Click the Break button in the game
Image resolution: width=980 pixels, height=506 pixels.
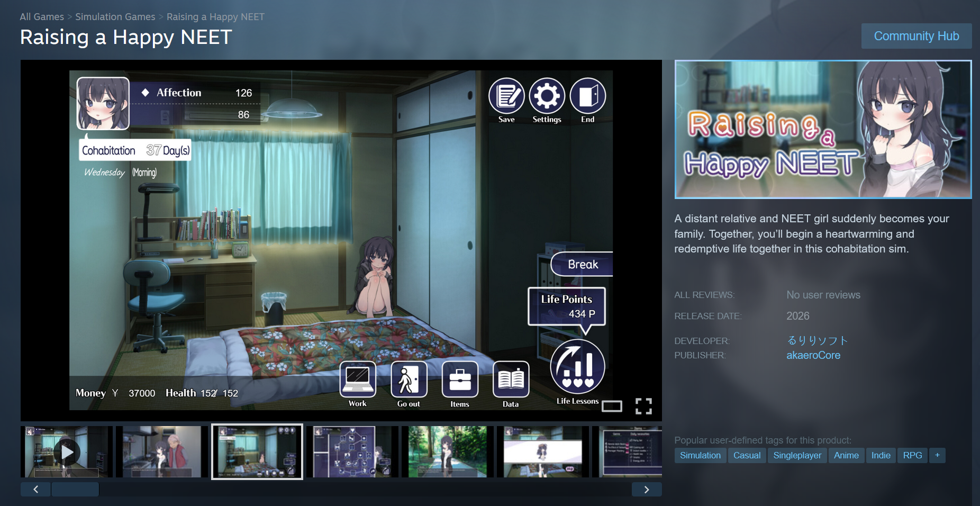pyautogui.click(x=582, y=264)
